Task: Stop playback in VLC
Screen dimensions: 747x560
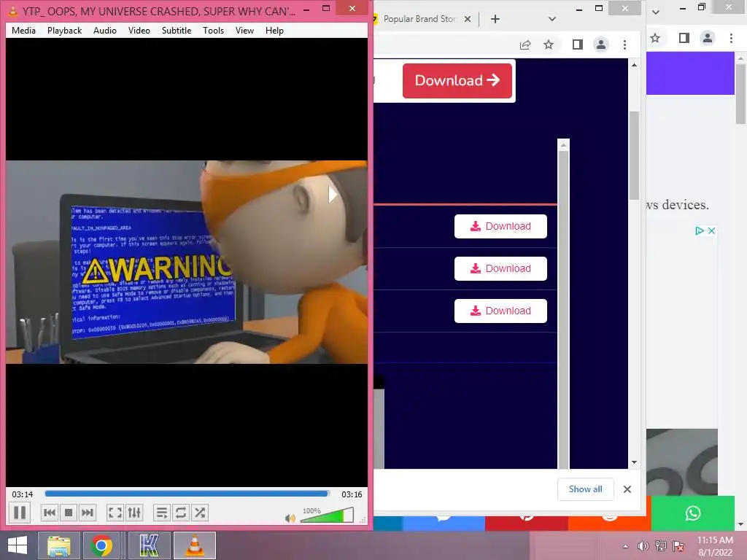Action: pyautogui.click(x=68, y=513)
